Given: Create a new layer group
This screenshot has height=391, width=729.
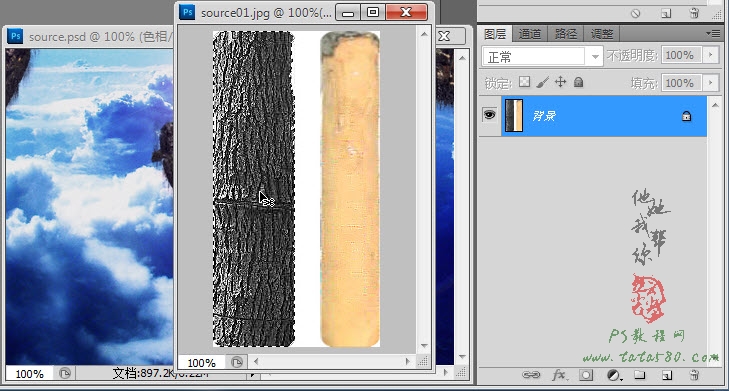Looking at the screenshot, I should (x=640, y=375).
